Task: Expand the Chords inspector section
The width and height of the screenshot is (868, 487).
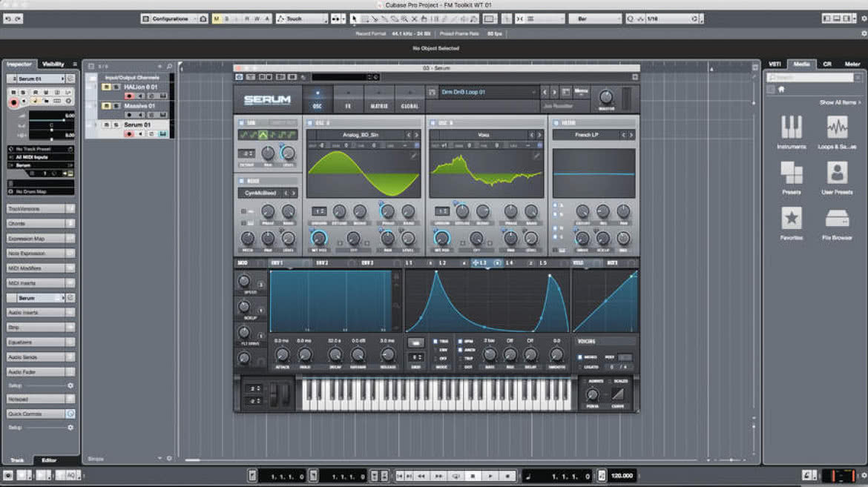Action: click(40, 224)
